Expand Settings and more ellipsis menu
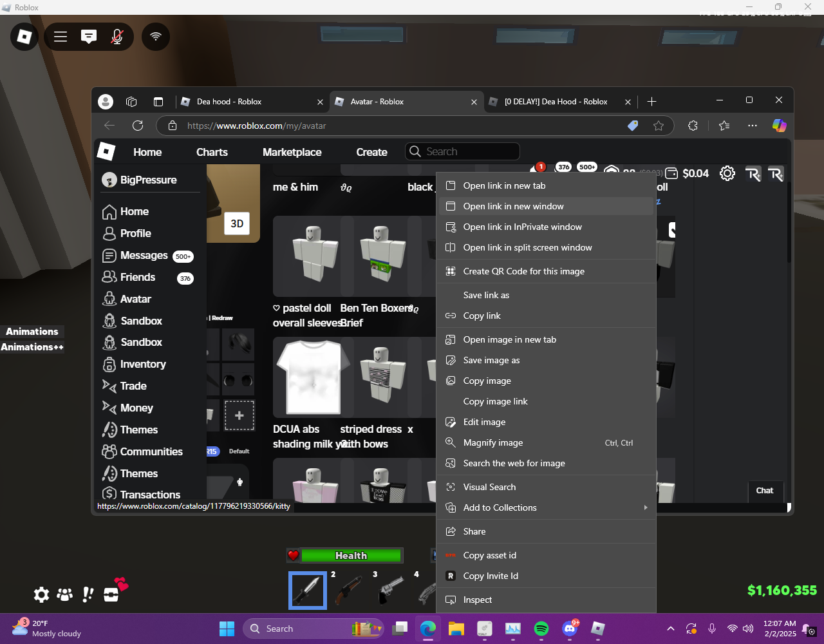824x644 pixels. point(753,126)
